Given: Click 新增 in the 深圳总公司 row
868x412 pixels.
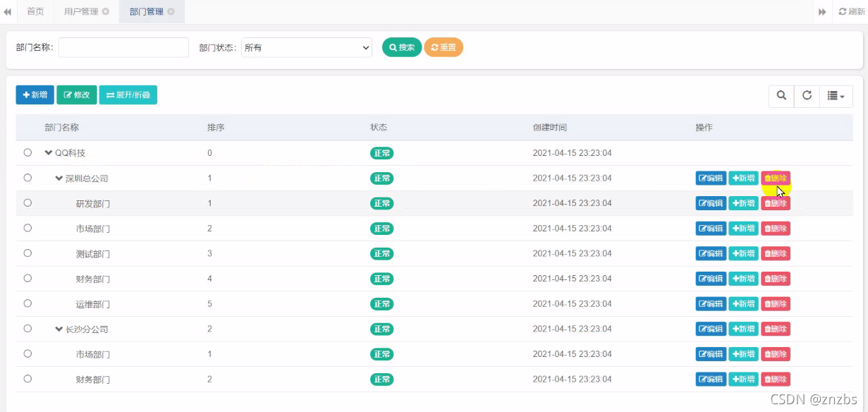Looking at the screenshot, I should 743,178.
